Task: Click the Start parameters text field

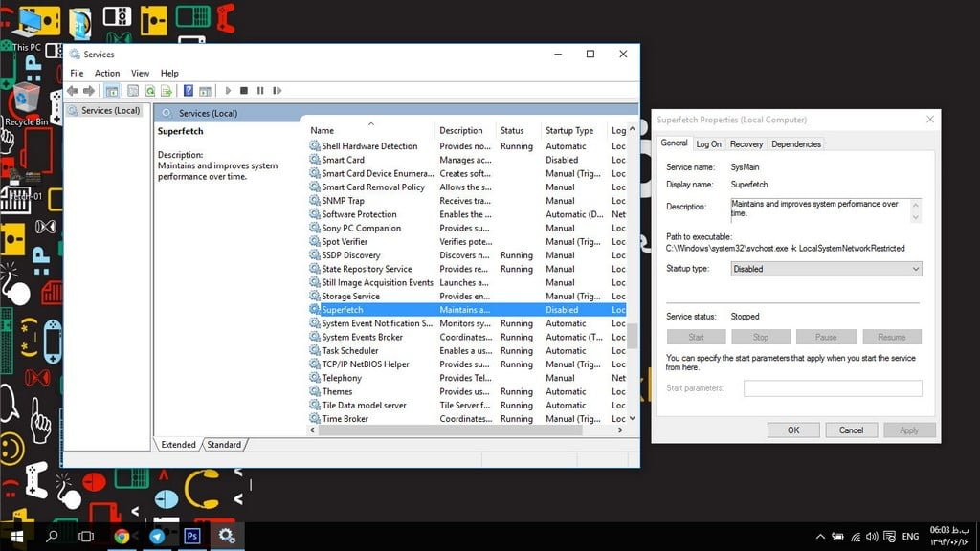Action: pos(833,388)
